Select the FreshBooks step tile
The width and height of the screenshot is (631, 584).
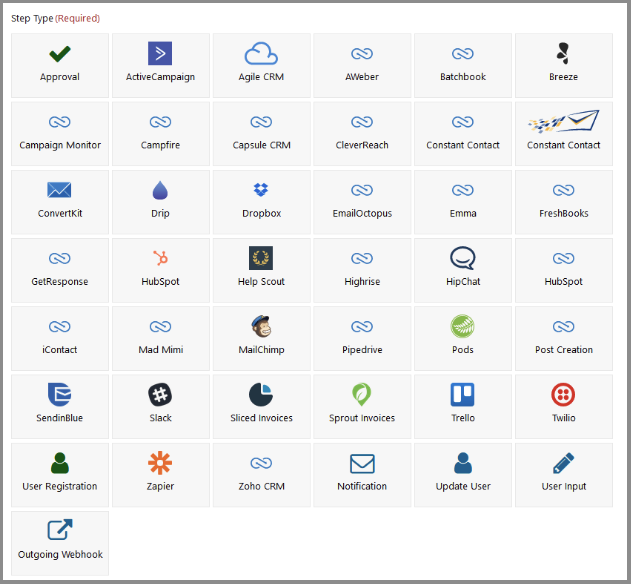[564, 202]
